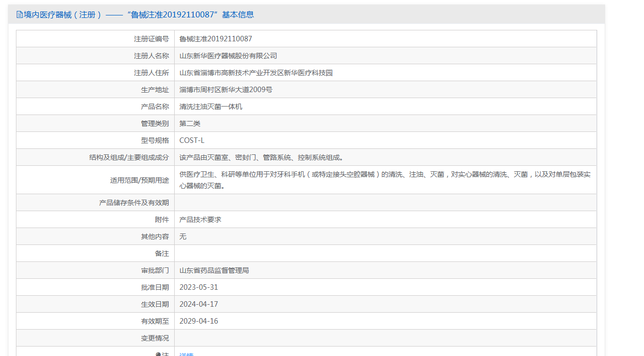Image resolution: width=644 pixels, height=356 pixels.
Task: Select approval date 2023-05-31
Action: [x=199, y=287]
